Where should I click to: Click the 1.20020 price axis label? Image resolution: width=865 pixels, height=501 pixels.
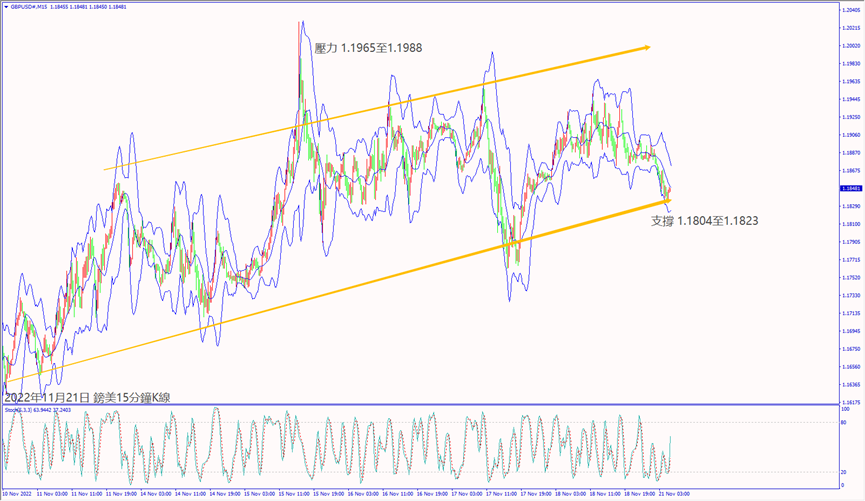(849, 45)
